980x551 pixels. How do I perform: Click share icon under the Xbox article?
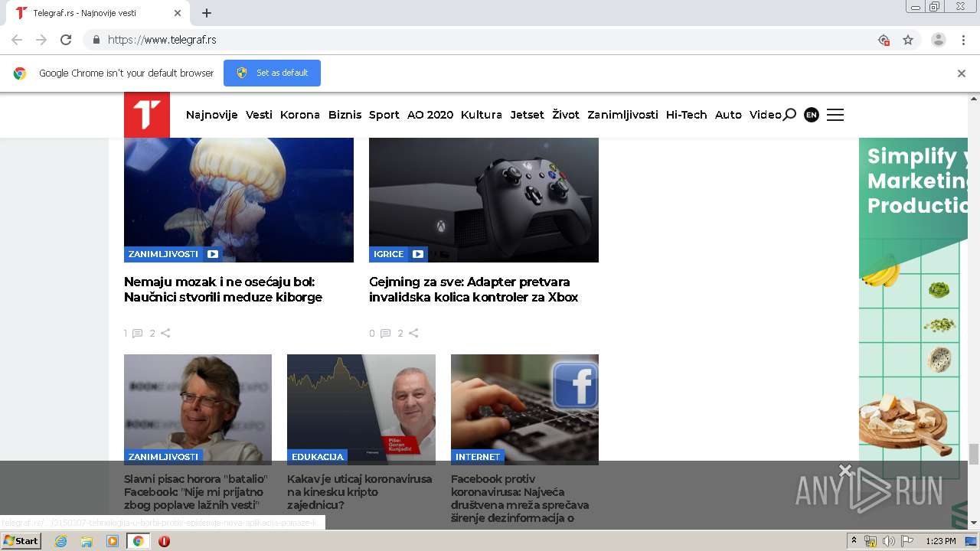(413, 333)
